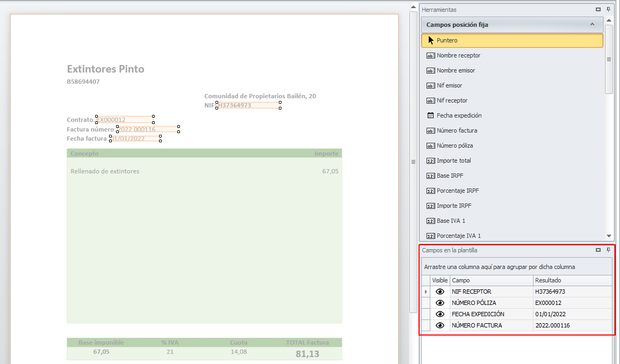The height and width of the screenshot is (364, 620).
Task: Pick the Nombre emisor field tool
Action: [456, 70]
